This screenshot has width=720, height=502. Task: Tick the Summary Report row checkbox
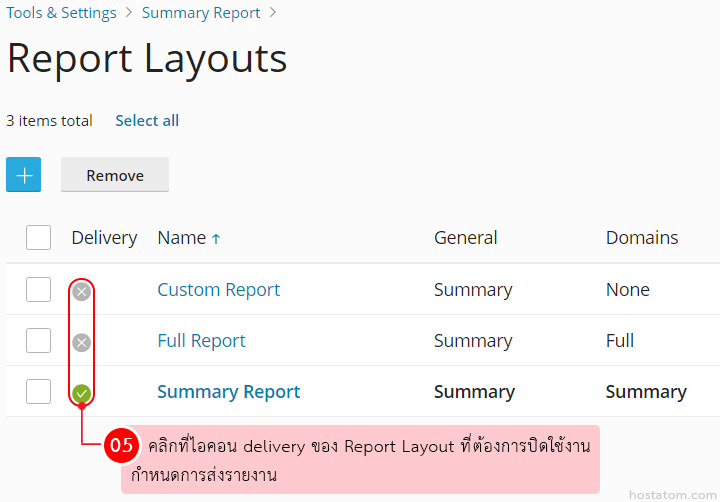[38, 392]
